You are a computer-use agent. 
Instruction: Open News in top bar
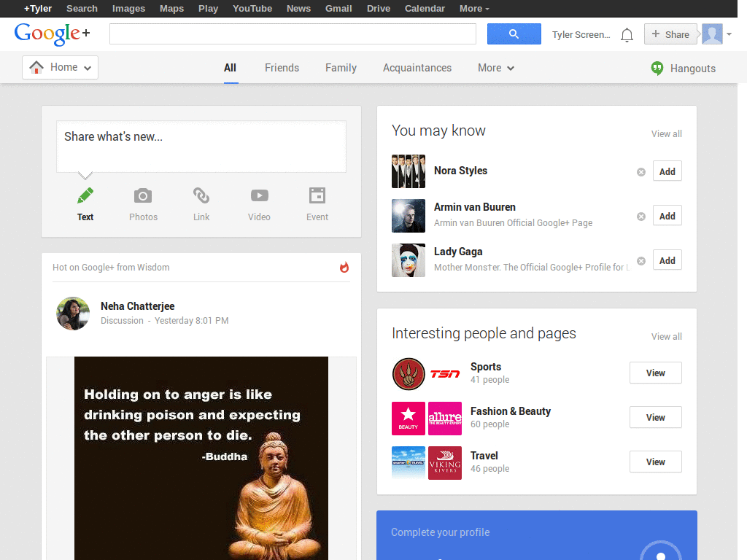[298, 9]
